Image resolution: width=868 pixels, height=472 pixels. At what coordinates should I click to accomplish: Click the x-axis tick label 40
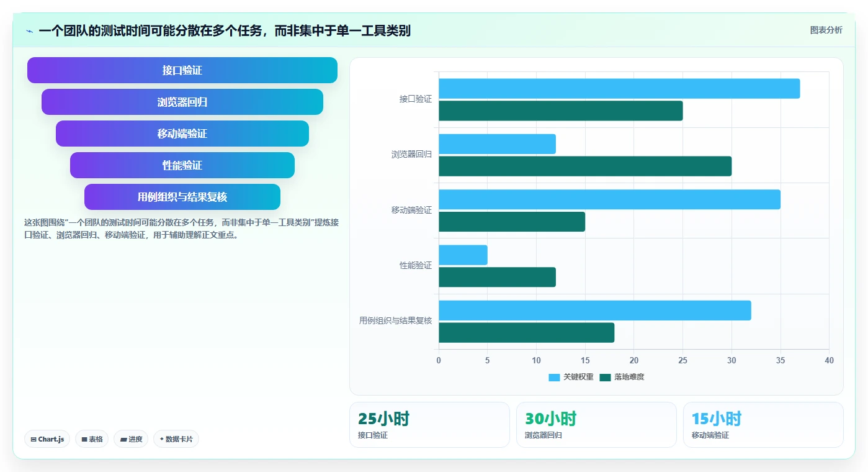829,361
